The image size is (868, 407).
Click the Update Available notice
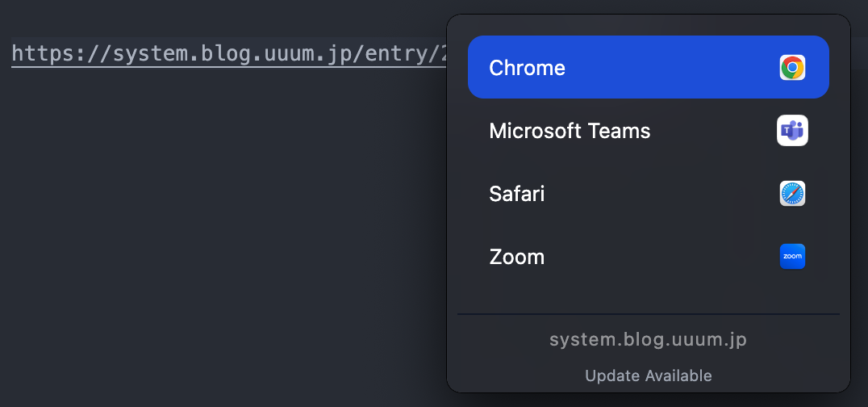(x=648, y=376)
